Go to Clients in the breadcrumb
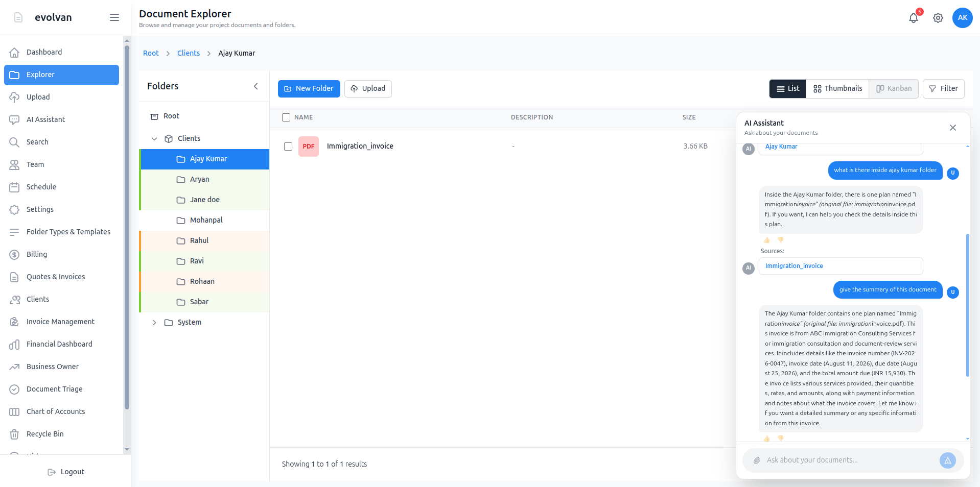 click(189, 53)
